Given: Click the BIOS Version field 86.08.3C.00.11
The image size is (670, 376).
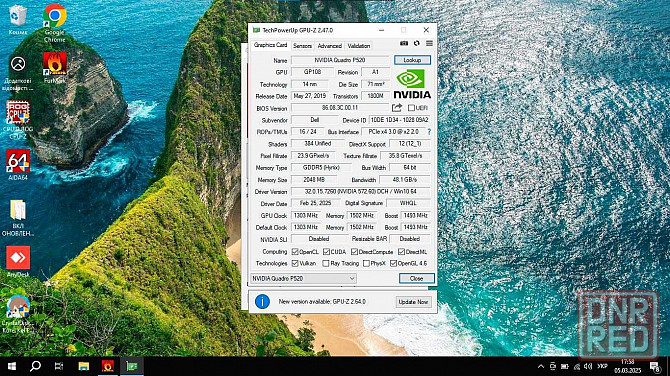Looking at the screenshot, I should [340, 108].
